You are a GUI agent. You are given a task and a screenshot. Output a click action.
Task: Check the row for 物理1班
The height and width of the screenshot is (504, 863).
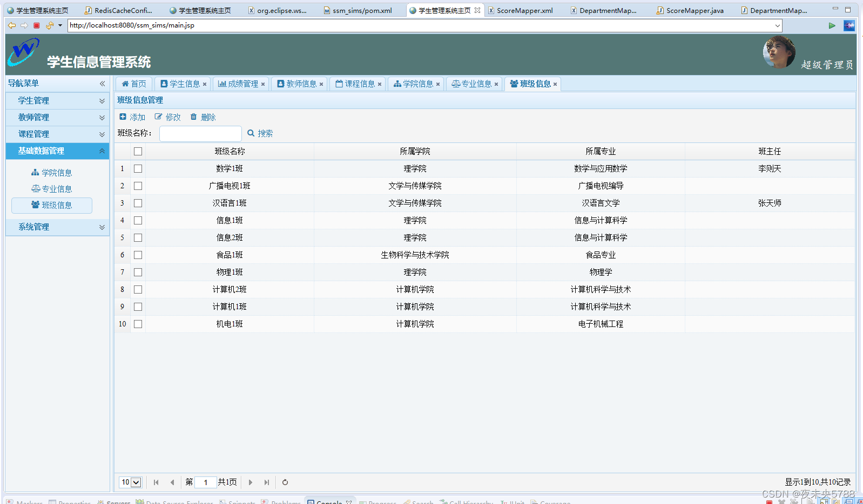click(x=138, y=273)
